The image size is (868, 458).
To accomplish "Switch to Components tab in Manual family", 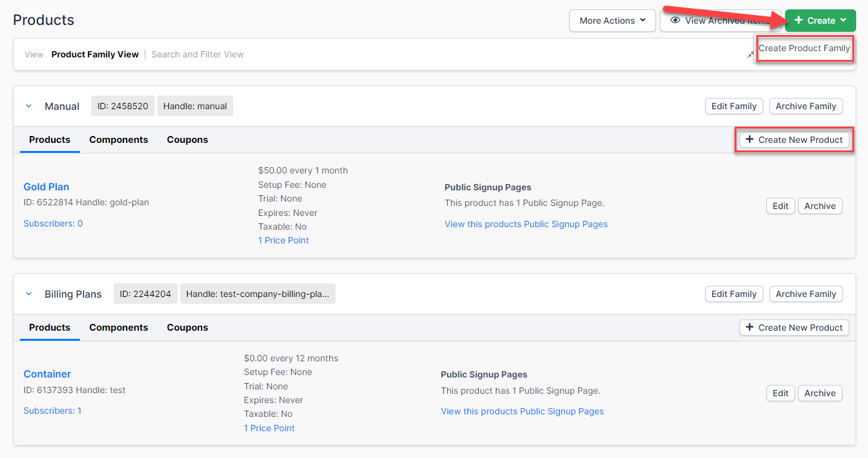I will (118, 140).
